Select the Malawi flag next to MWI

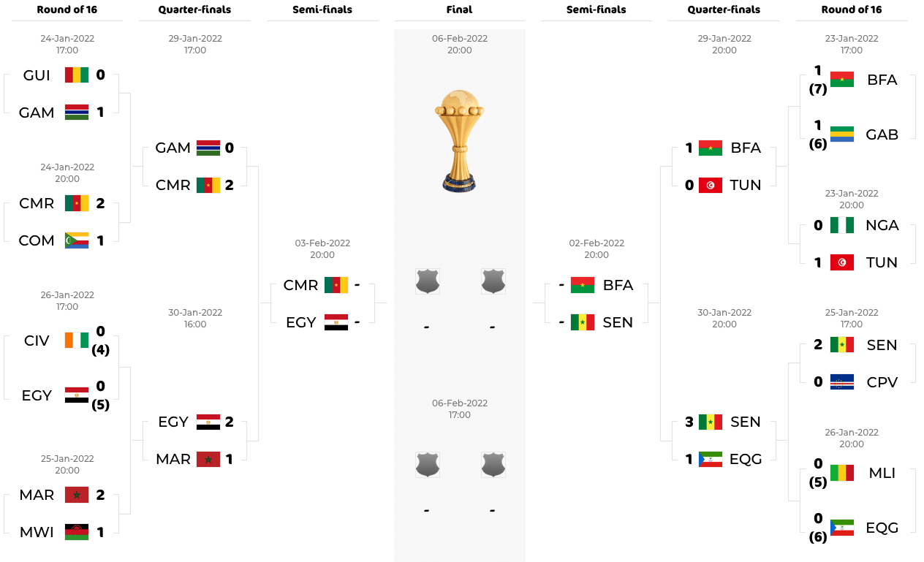[x=77, y=532]
